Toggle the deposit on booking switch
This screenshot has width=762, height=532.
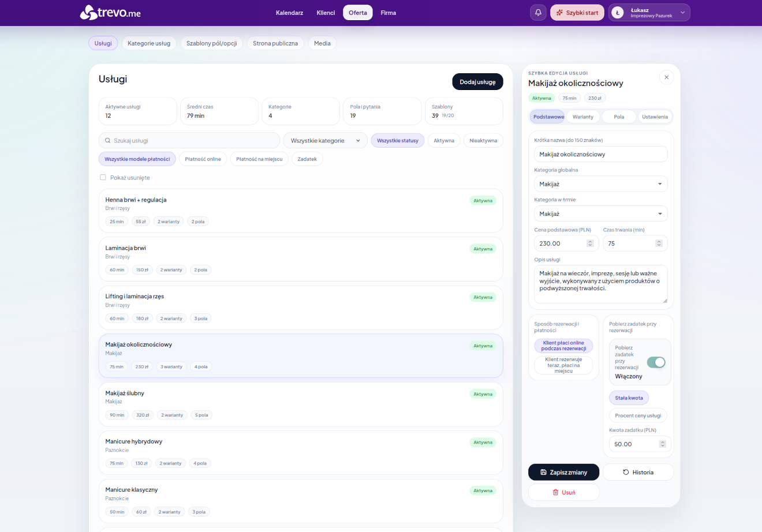[656, 362]
